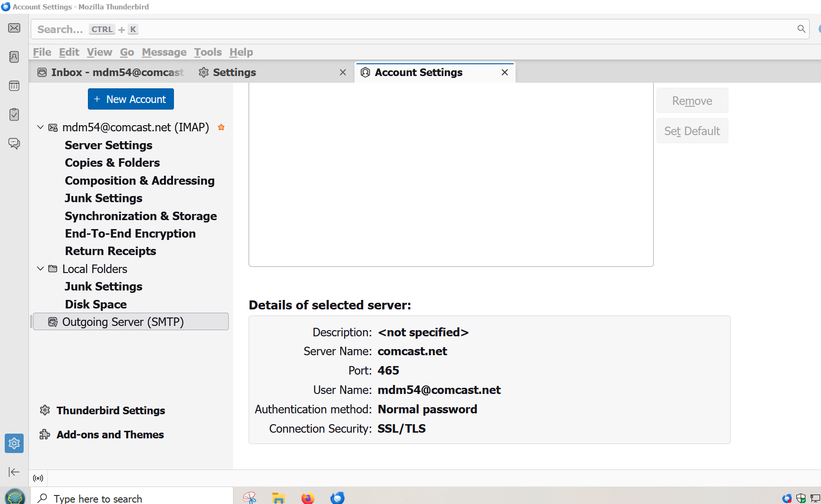Open File Explorer from the taskbar

click(x=278, y=498)
